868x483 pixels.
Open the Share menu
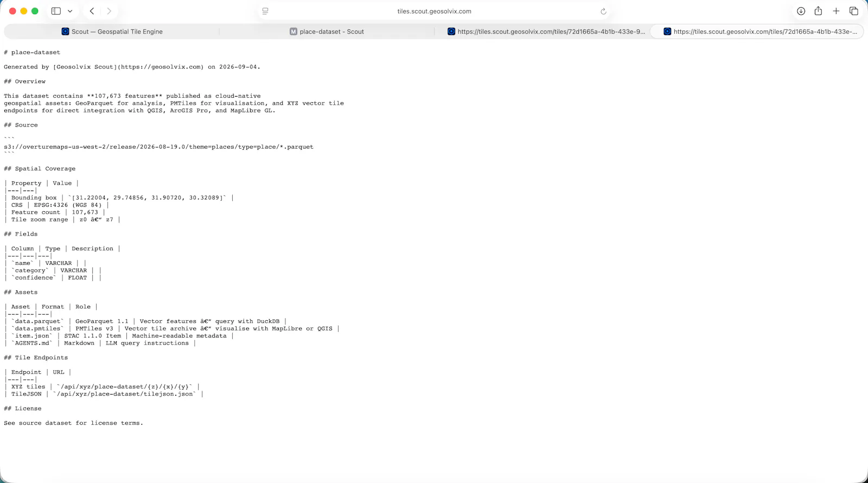(x=818, y=11)
